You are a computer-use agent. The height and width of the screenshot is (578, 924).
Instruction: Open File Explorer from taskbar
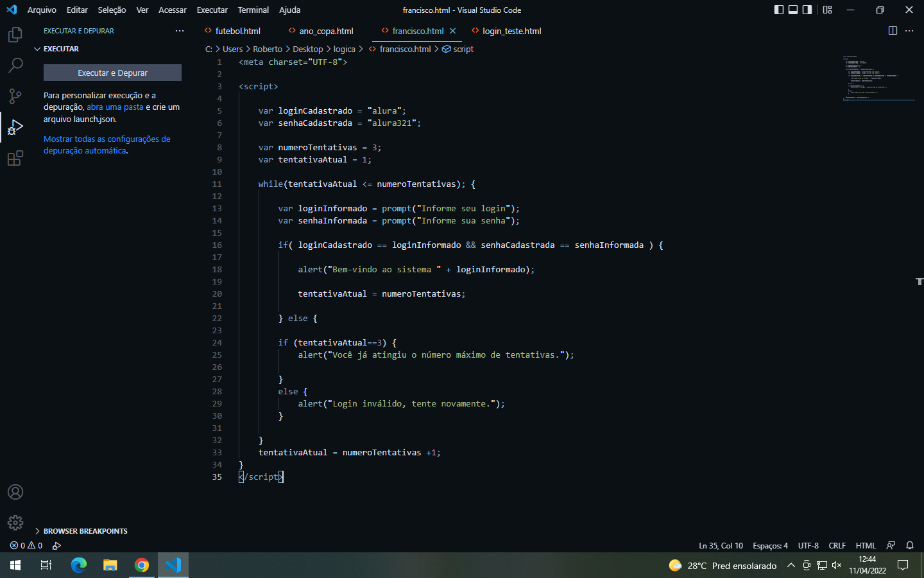click(110, 565)
